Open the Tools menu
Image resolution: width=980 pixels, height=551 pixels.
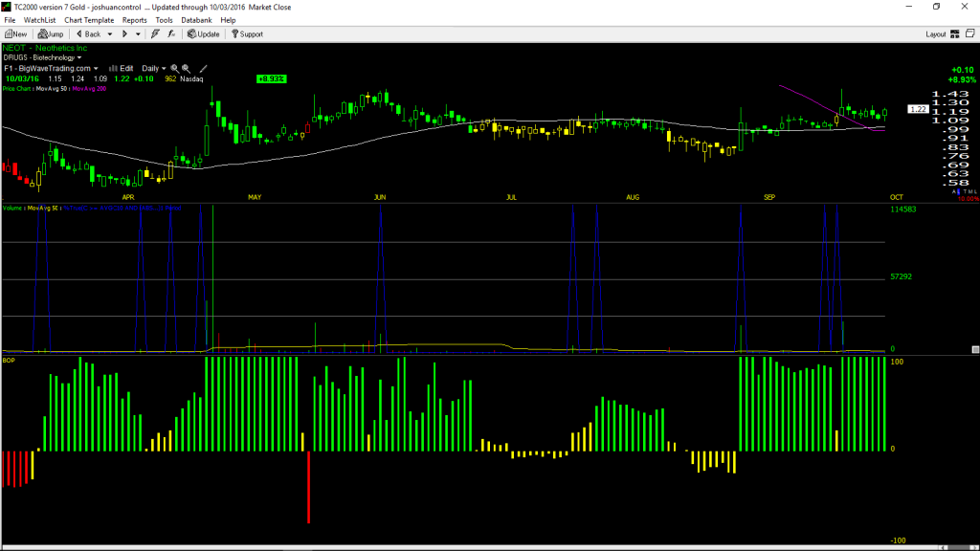click(x=164, y=20)
